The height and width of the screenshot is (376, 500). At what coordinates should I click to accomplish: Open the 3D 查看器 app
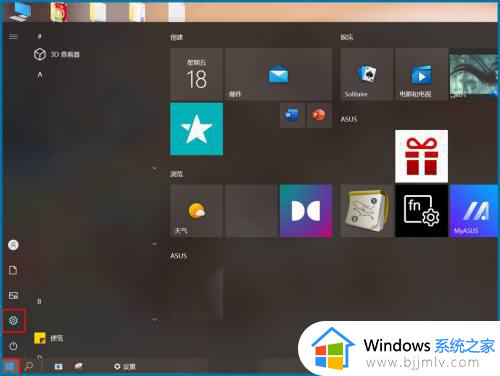tap(57, 54)
